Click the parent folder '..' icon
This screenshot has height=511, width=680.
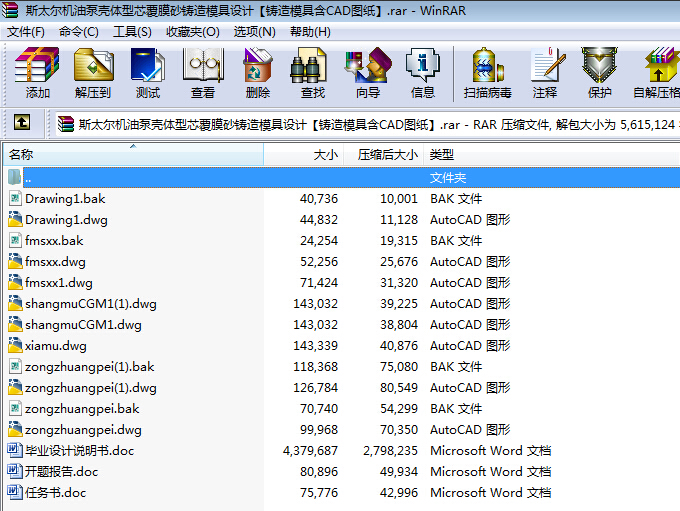(14, 177)
